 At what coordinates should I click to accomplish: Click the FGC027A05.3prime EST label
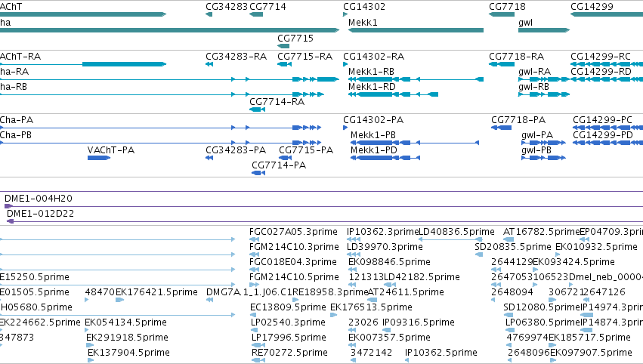click(293, 232)
